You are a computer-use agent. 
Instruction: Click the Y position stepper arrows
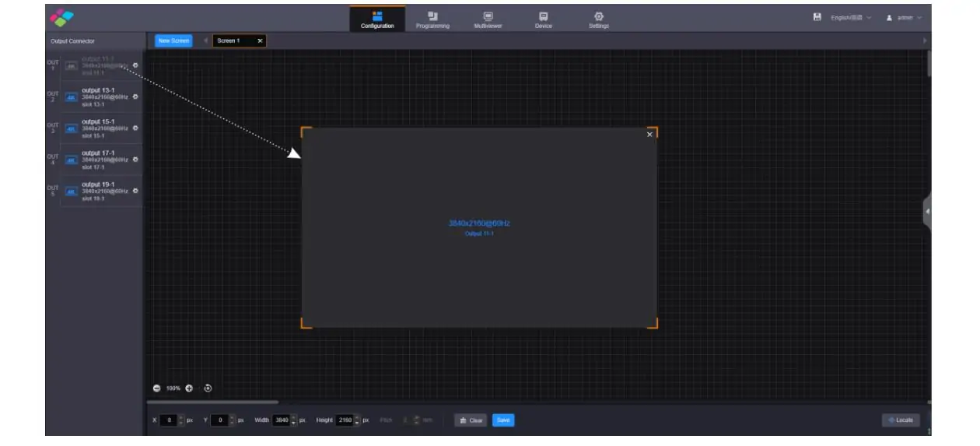pos(232,420)
